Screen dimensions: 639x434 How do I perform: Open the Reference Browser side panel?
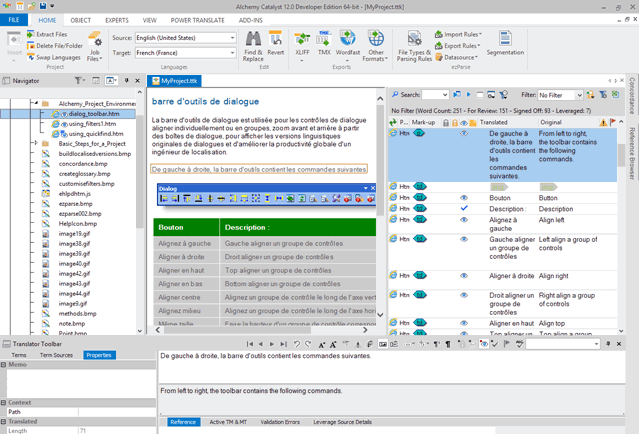(x=632, y=153)
